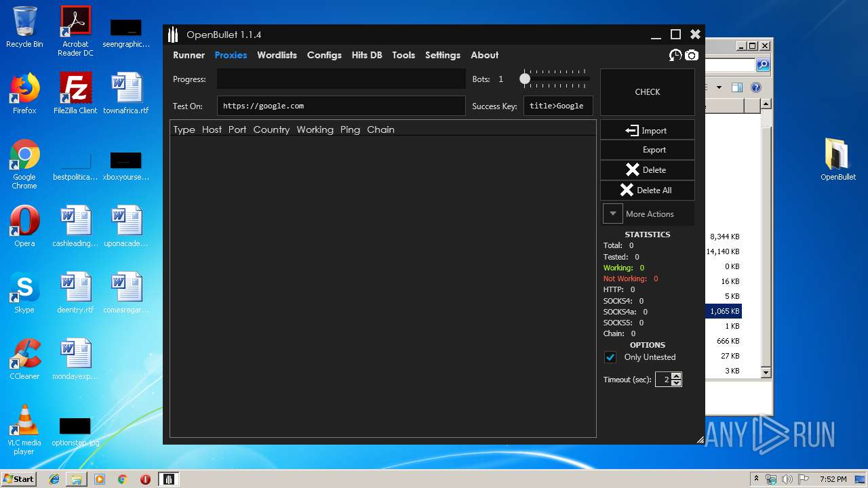
Task: Click the Explorer window search box
Action: [730, 65]
